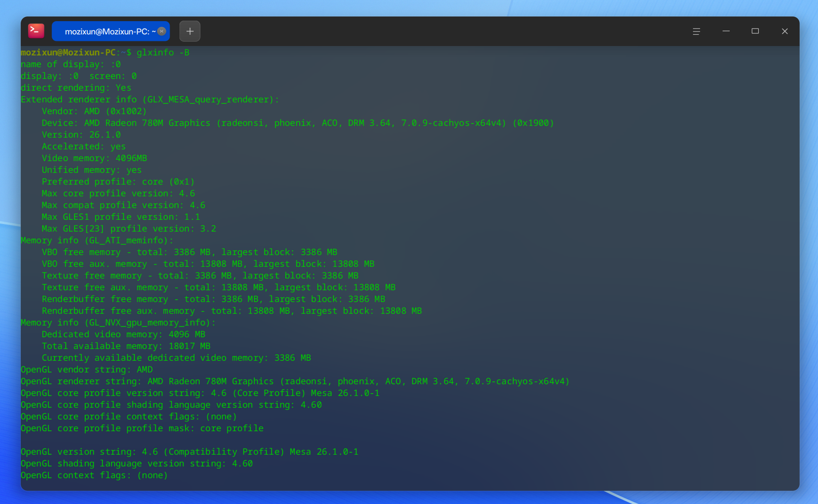This screenshot has height=504, width=818.
Task: Click the 'Accelerated: yes' line
Action: 84,147
